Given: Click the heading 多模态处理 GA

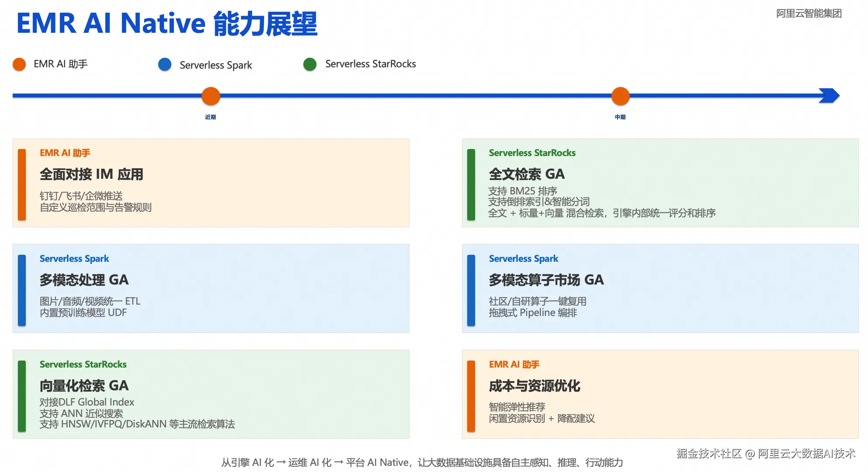Looking at the screenshot, I should [x=84, y=280].
